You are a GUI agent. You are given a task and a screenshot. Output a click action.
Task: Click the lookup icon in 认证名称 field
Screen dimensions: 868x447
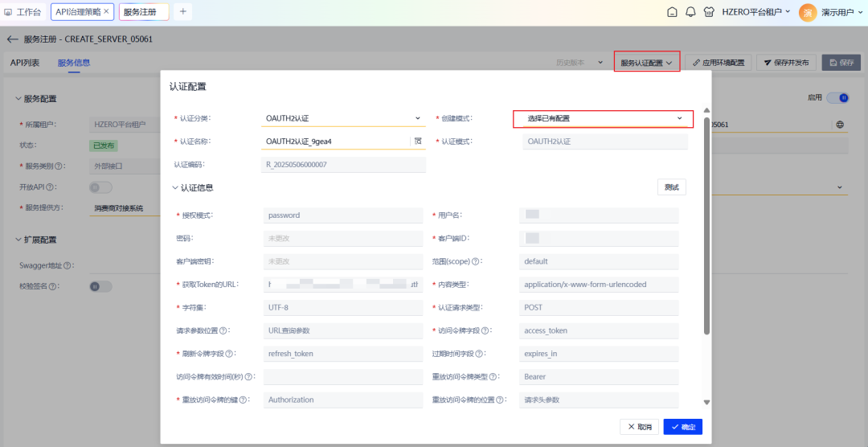coord(418,141)
